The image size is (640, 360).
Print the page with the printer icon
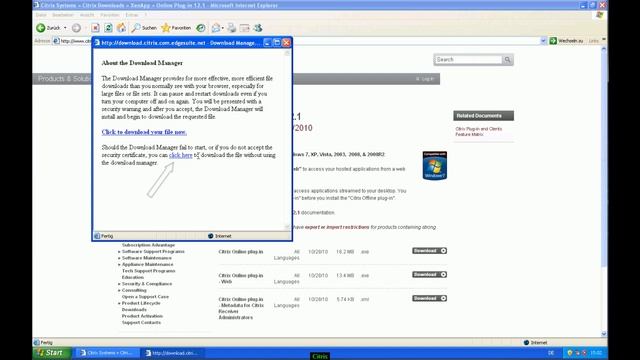click(x=232, y=28)
